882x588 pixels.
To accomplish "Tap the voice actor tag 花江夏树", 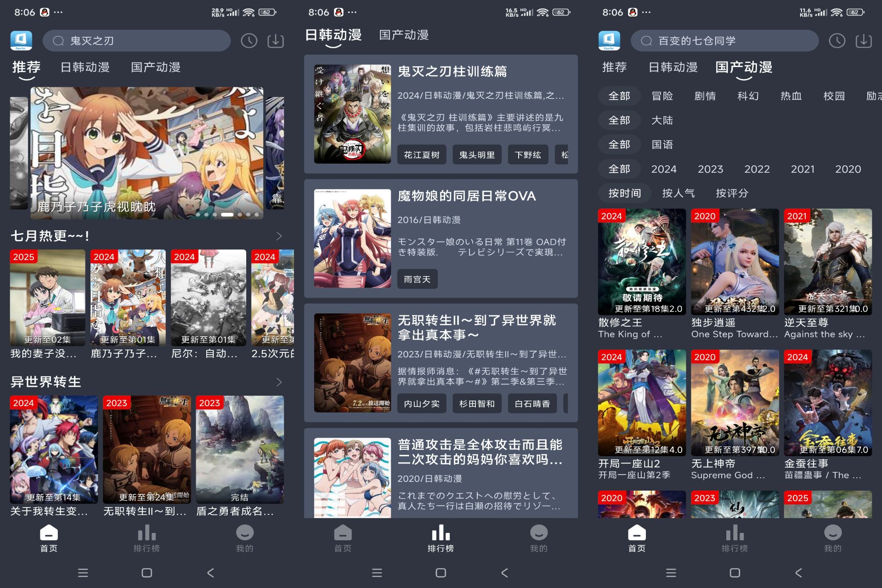I will (x=421, y=154).
